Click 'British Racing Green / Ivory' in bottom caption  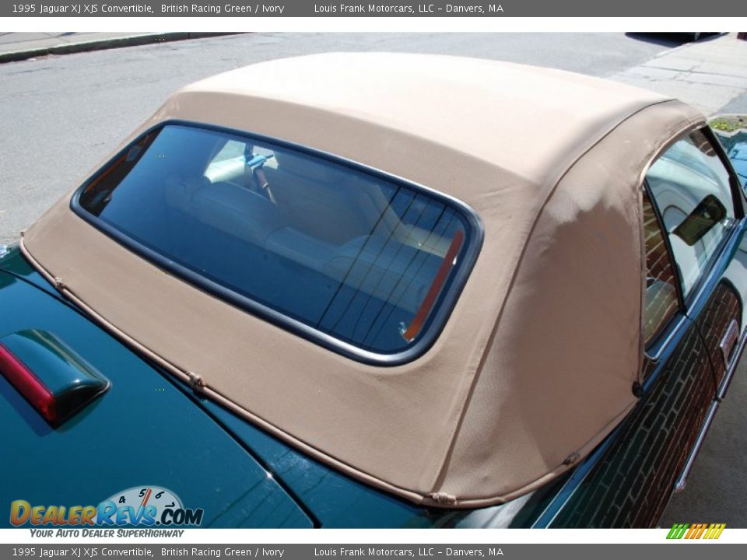click(x=222, y=552)
